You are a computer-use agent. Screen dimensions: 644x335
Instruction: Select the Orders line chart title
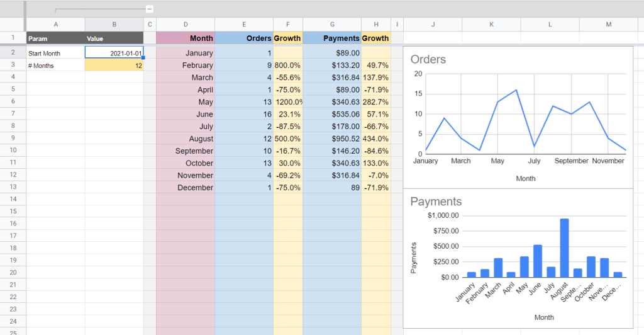click(x=428, y=59)
